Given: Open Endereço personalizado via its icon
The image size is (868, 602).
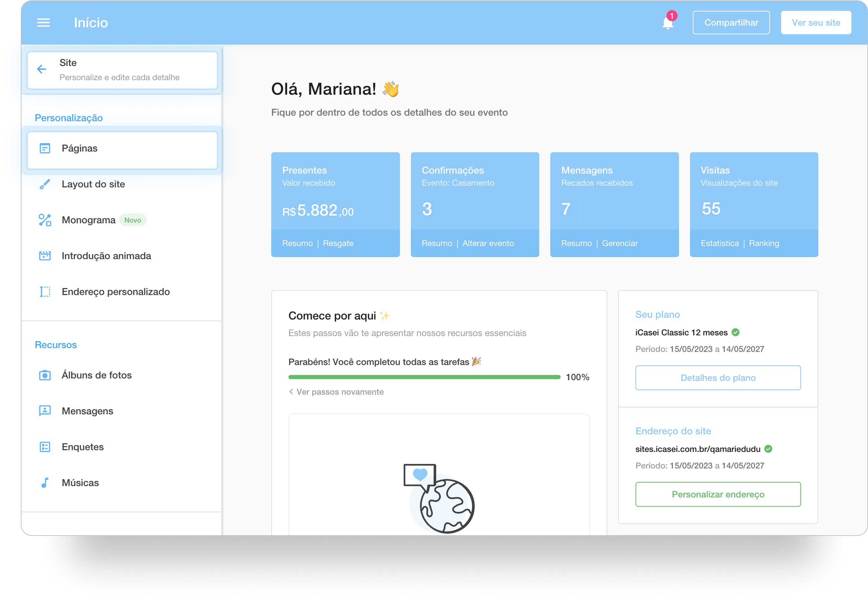Looking at the screenshot, I should [x=45, y=292].
